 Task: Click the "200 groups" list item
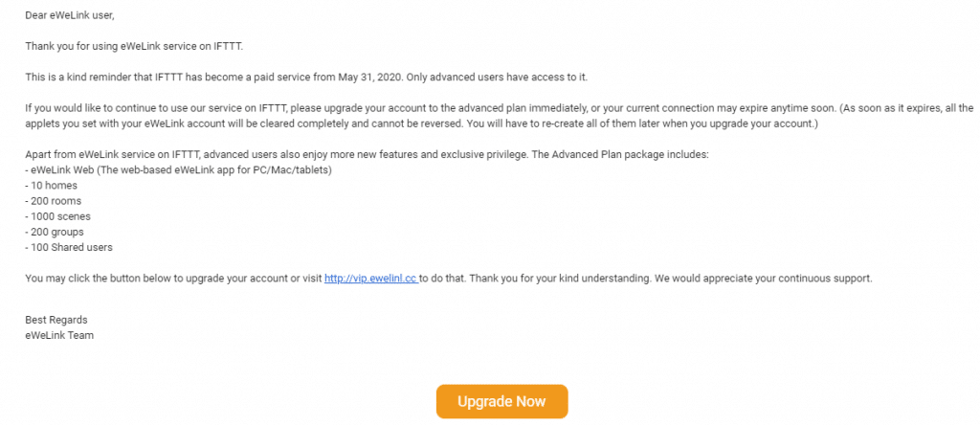click(x=55, y=232)
